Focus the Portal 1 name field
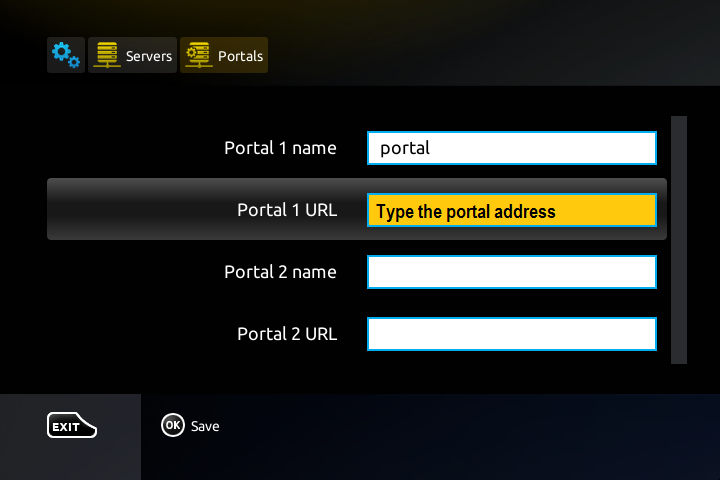Screen dimensions: 720x480 tap(511, 148)
